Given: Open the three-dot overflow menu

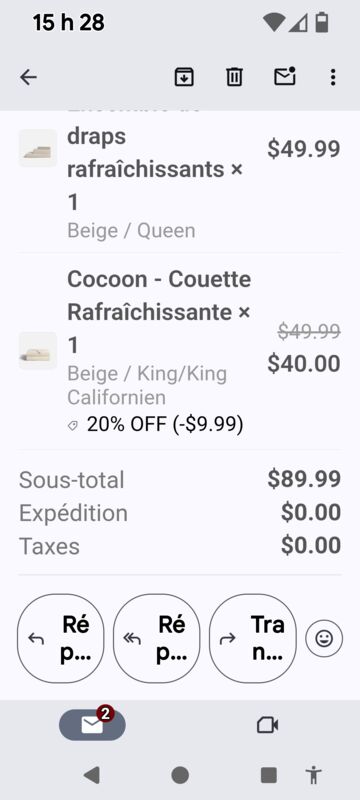Looking at the screenshot, I should coord(333,78).
